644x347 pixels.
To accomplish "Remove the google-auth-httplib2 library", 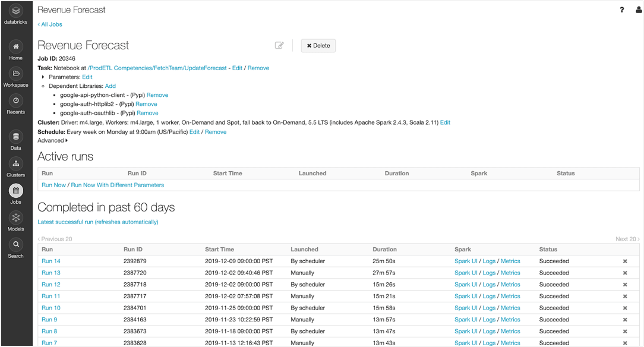I will point(146,104).
